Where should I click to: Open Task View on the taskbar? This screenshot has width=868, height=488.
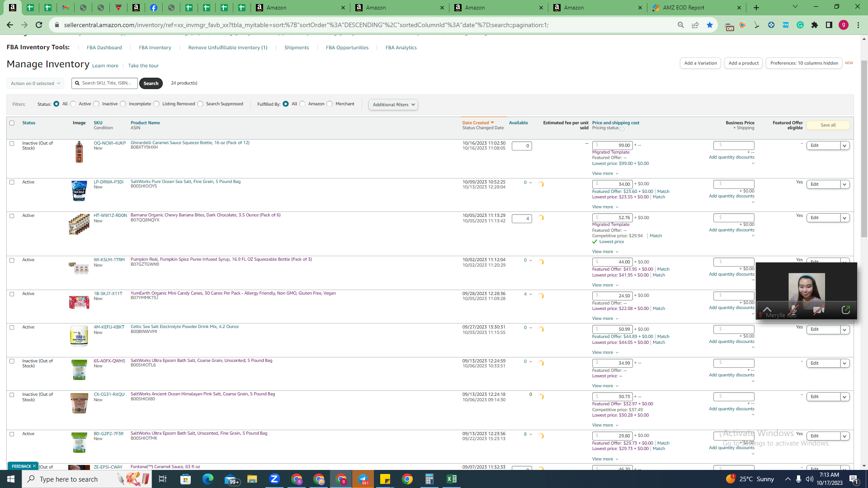[163, 479]
